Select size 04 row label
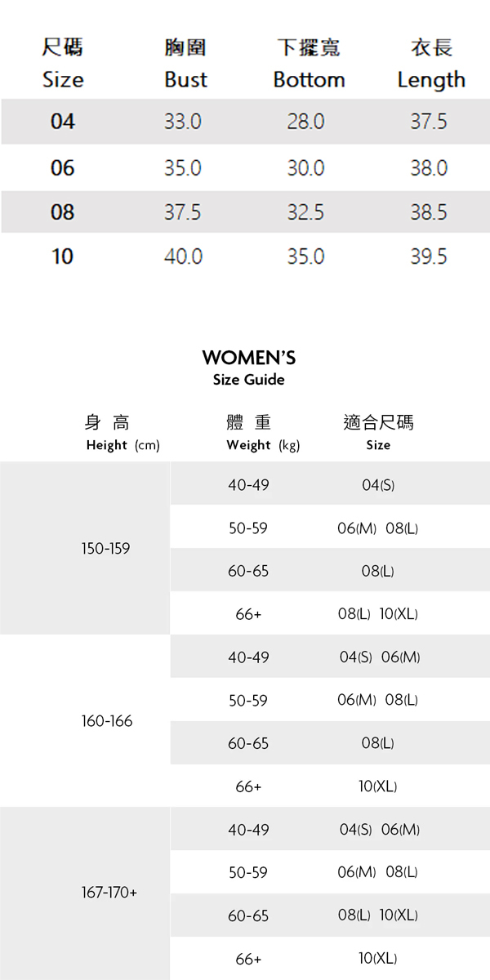The height and width of the screenshot is (980, 490). coord(62,122)
